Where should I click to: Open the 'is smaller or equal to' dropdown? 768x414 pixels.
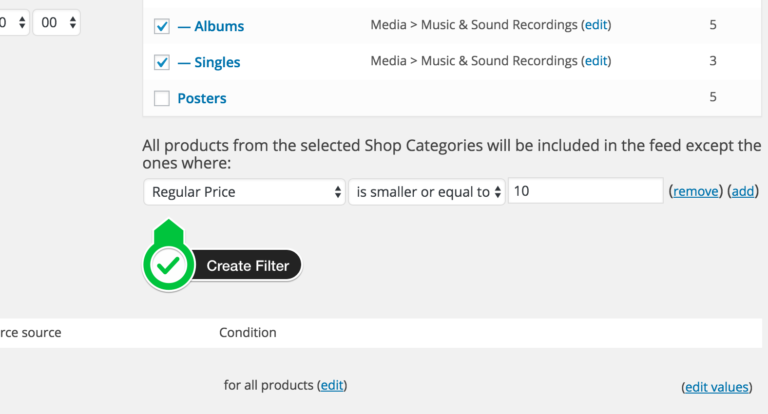427,192
